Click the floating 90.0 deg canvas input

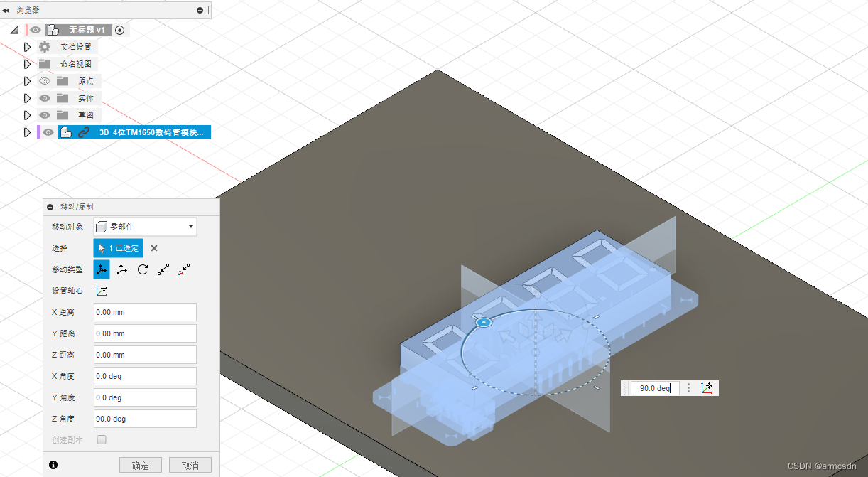[654, 388]
